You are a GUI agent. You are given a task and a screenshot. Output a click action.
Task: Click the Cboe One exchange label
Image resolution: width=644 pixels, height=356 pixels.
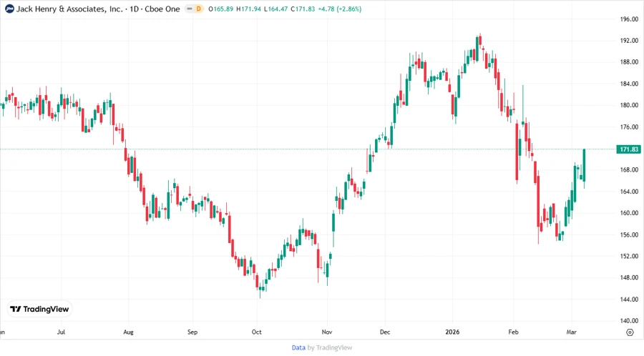tap(162, 9)
